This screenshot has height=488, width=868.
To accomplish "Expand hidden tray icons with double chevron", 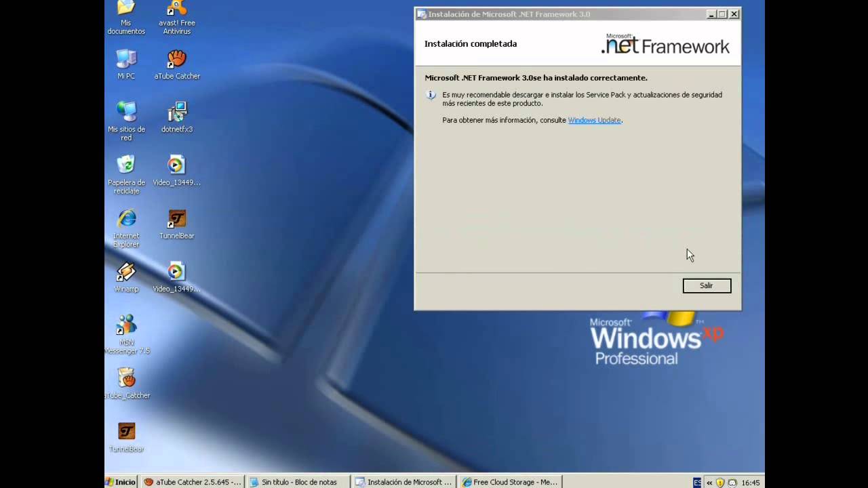I will [x=710, y=483].
